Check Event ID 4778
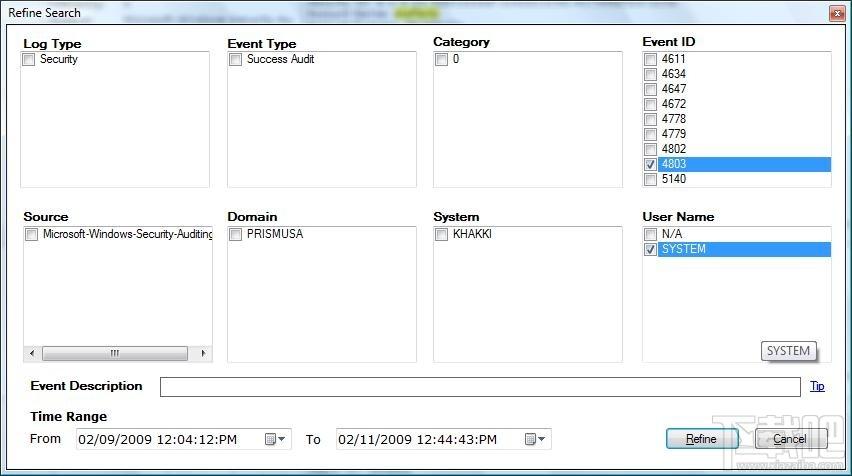Image resolution: width=852 pixels, height=476 pixels. click(650, 119)
